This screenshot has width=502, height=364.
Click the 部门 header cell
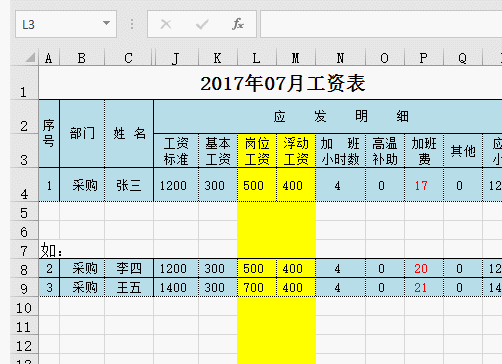pyautogui.click(x=82, y=134)
